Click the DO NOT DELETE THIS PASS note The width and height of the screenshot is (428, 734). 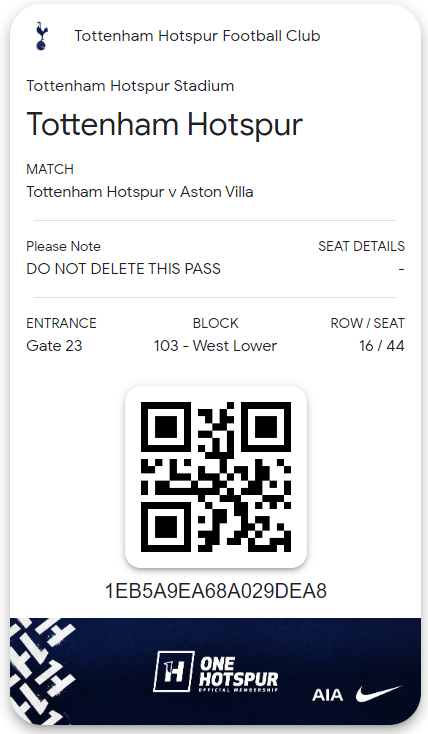[x=124, y=269]
